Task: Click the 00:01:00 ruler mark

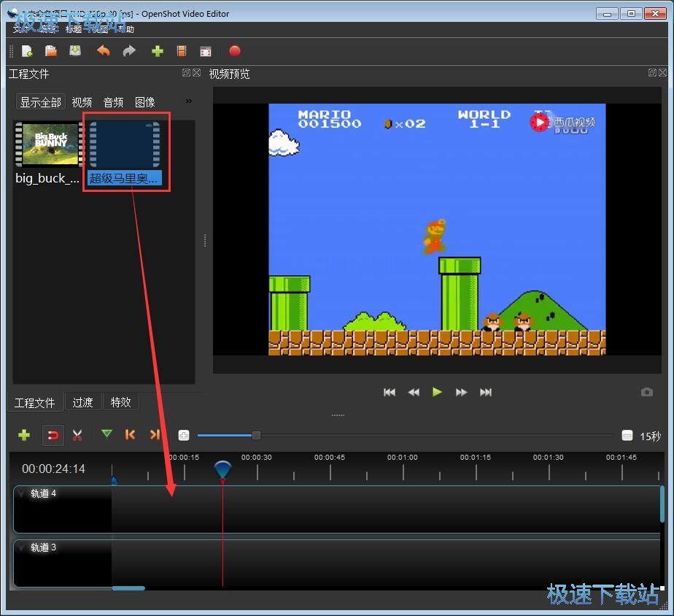Action: point(403,458)
